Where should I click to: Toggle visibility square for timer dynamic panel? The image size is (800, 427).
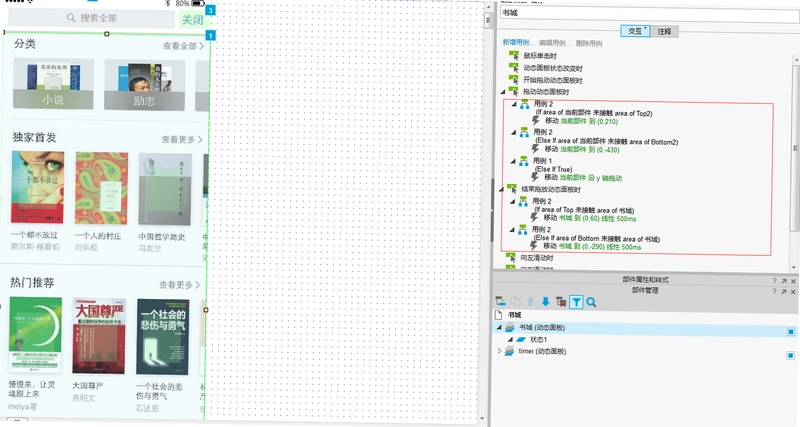tap(791, 355)
